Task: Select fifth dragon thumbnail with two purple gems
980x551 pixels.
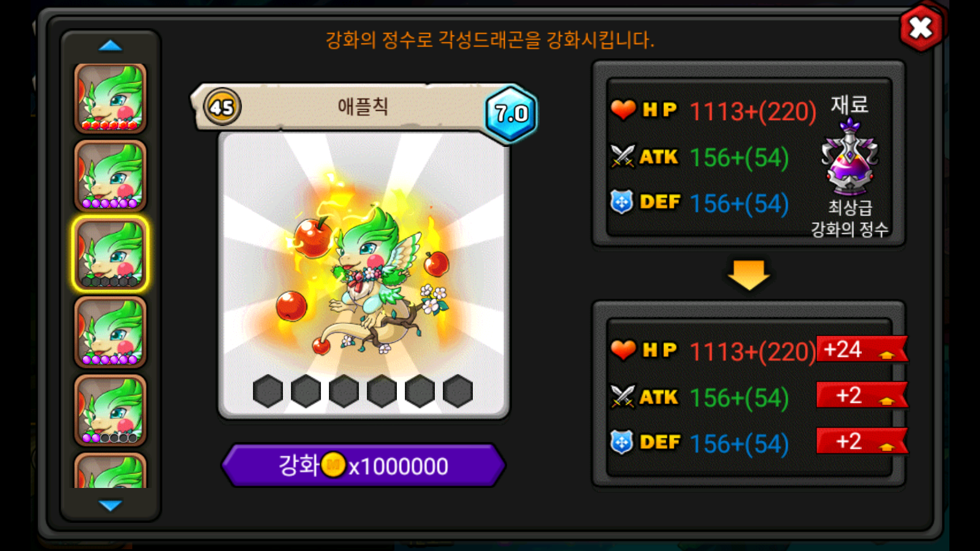Action: click(x=110, y=410)
